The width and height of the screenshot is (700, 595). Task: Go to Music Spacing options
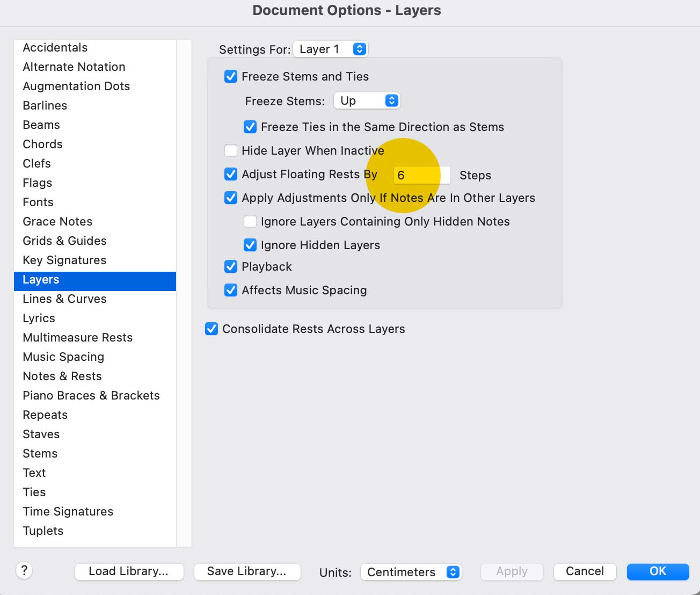click(63, 357)
